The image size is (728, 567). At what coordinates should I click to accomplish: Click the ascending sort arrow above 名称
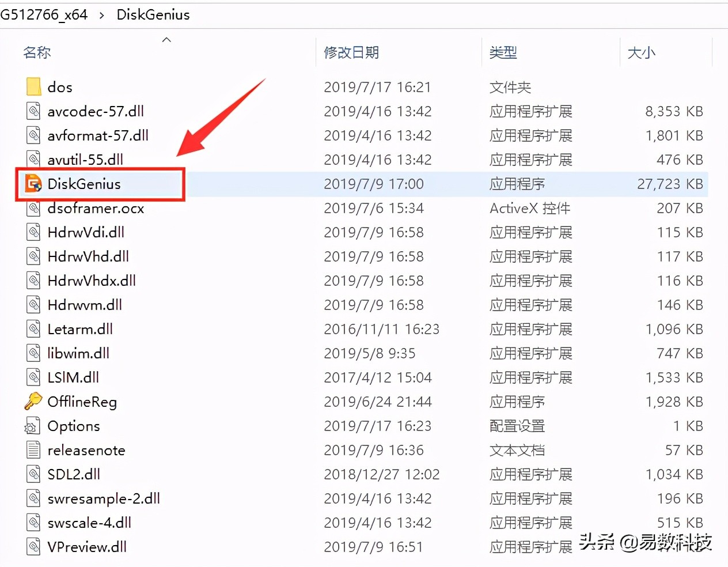point(166,39)
